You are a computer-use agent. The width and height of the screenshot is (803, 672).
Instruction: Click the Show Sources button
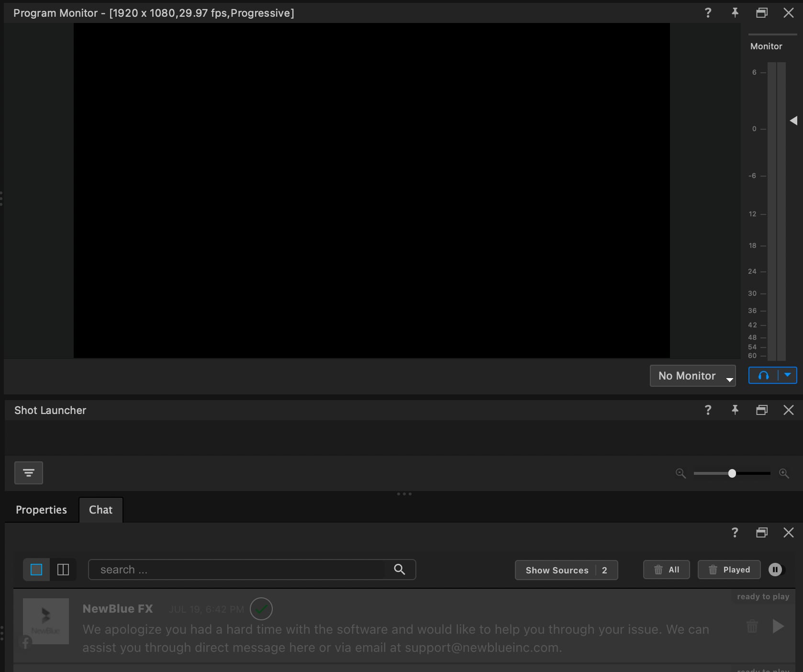pos(566,570)
